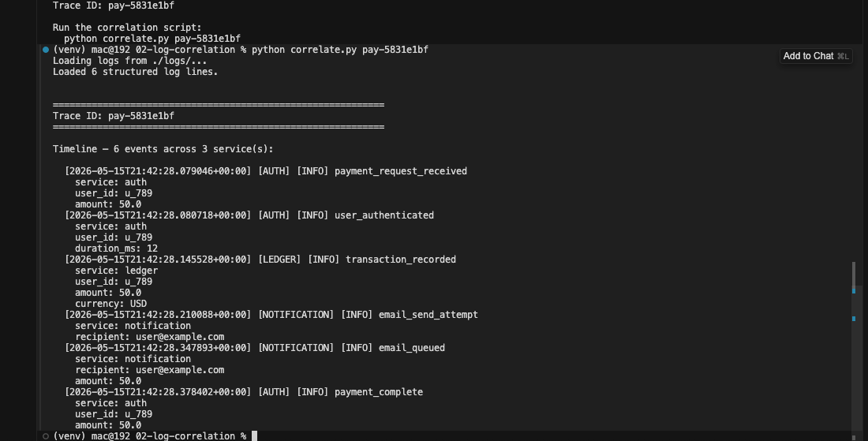Click the currency: USD field line

coord(110,304)
